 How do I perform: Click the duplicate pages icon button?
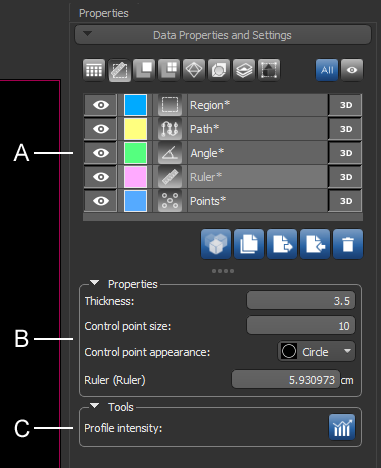tap(249, 244)
